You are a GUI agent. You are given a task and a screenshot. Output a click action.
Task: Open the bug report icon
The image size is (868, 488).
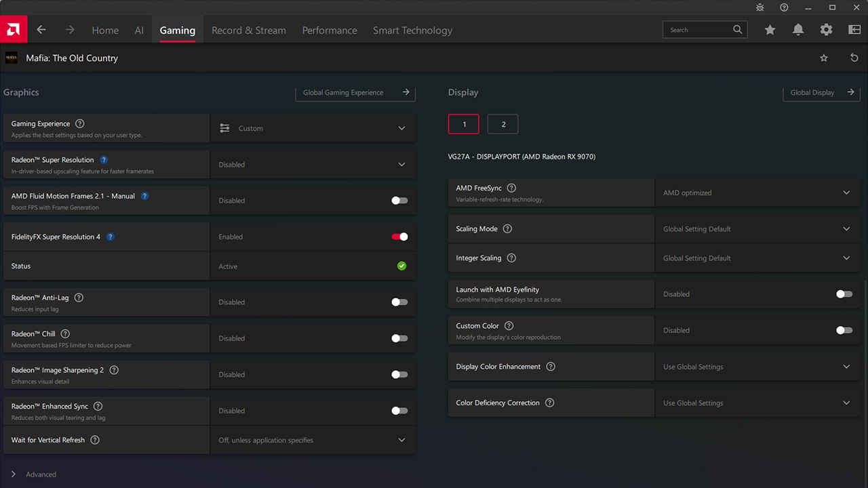pos(760,7)
